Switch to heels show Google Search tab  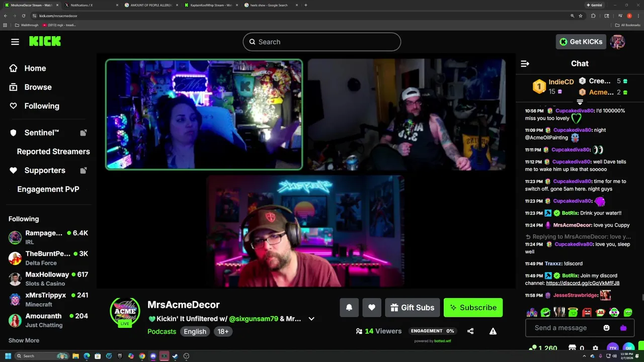click(x=271, y=5)
